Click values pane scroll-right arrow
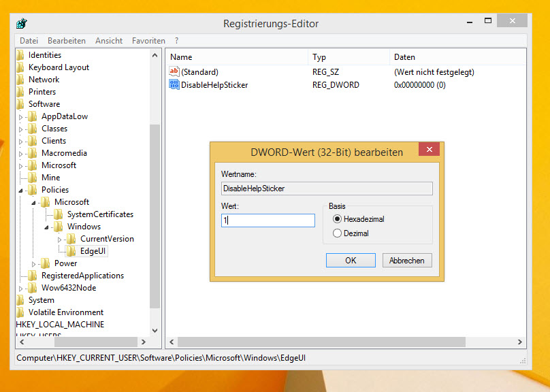The width and height of the screenshot is (550, 392). pos(520,342)
